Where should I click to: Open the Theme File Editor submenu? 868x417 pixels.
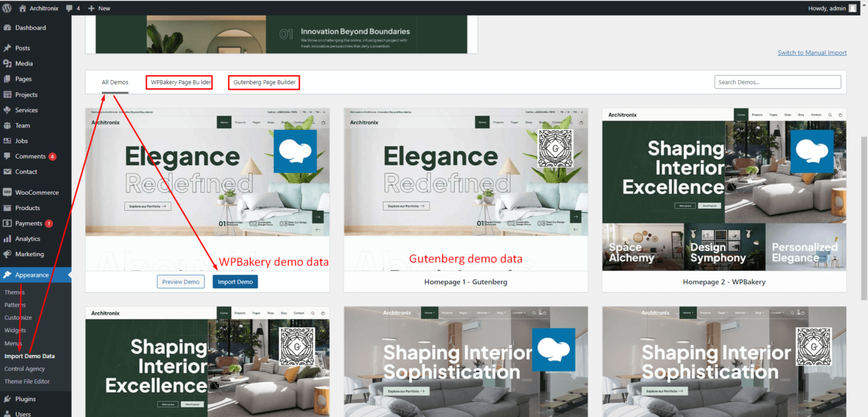coord(27,382)
